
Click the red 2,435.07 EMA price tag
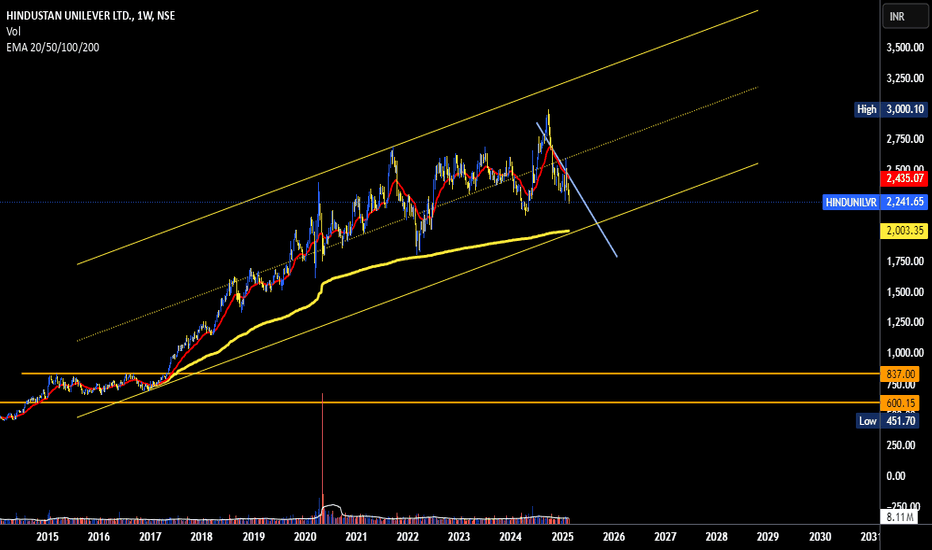coord(904,178)
